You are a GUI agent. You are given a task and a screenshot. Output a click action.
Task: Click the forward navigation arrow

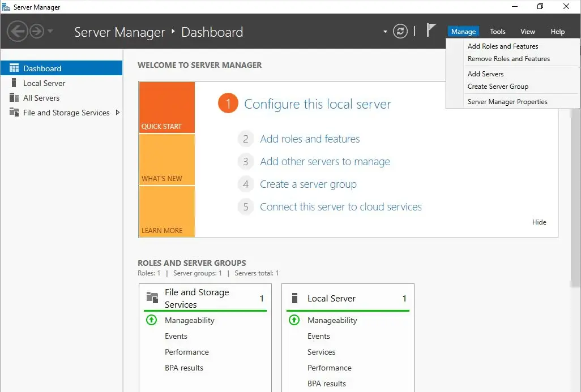(x=37, y=31)
